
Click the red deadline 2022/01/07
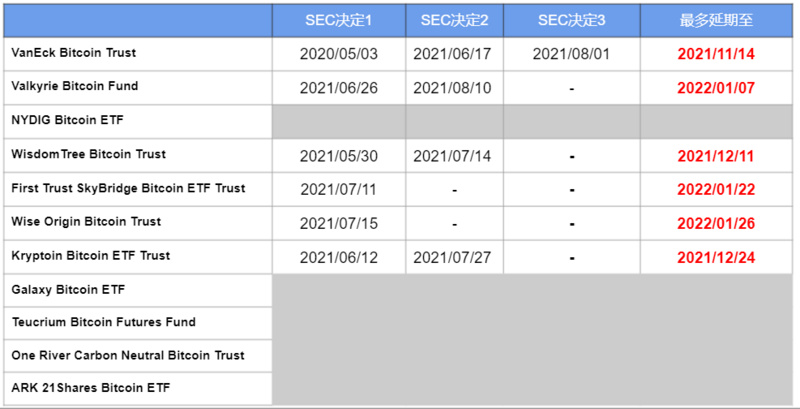(x=714, y=88)
